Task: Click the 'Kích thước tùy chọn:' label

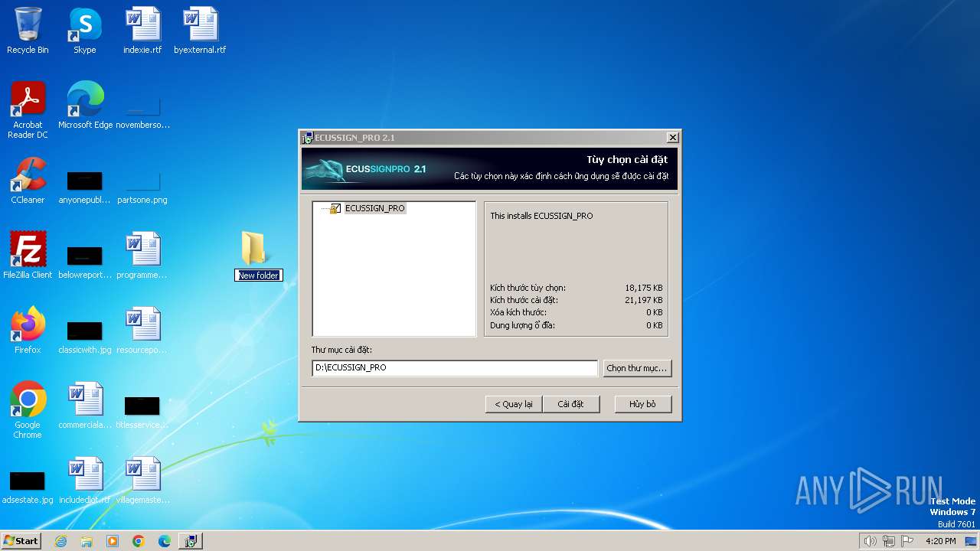Action: coord(528,288)
